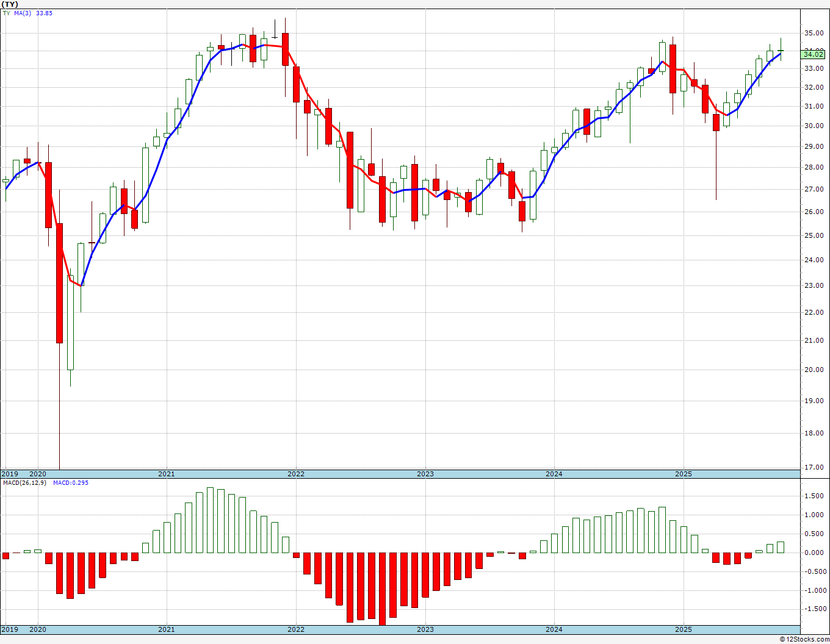Click 2025 on the price chart time axis
The width and height of the screenshot is (830, 644).
684,474
